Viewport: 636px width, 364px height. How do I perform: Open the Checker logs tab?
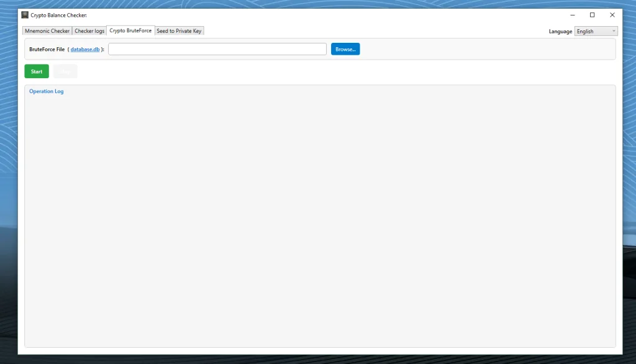89,31
